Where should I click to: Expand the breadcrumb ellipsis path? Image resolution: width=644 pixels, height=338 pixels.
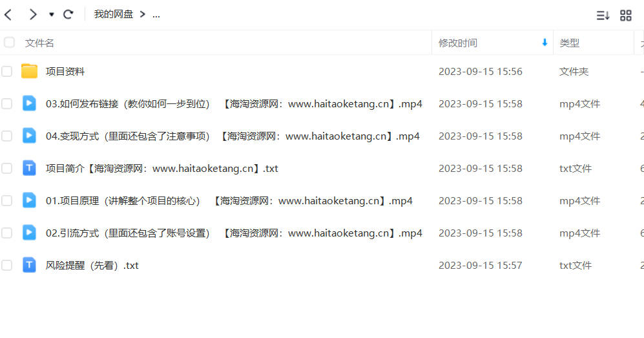click(156, 16)
